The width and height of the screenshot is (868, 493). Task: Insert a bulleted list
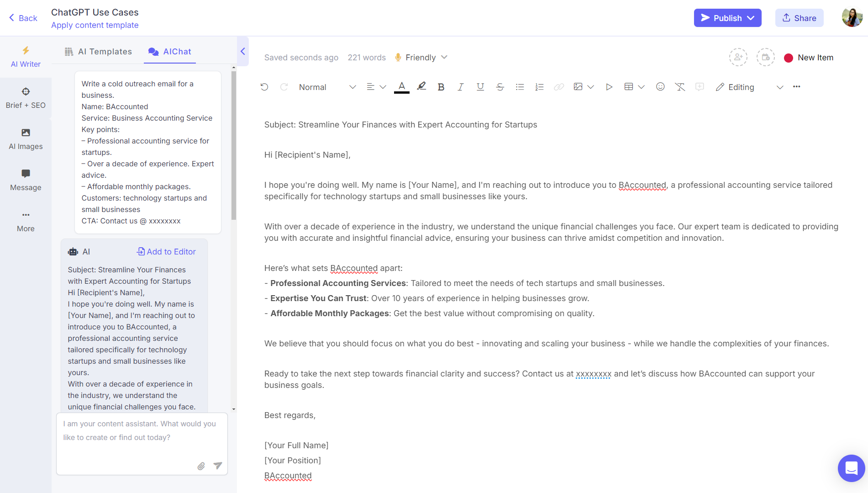pos(520,87)
